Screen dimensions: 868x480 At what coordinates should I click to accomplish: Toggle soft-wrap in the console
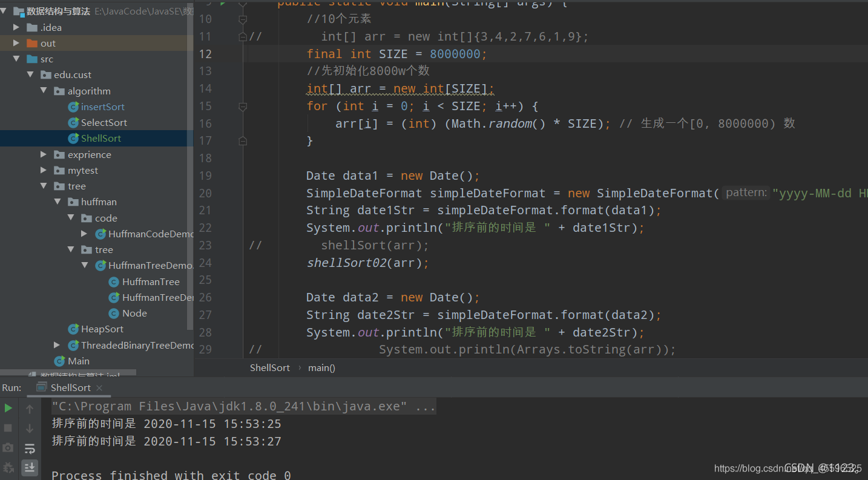(29, 449)
